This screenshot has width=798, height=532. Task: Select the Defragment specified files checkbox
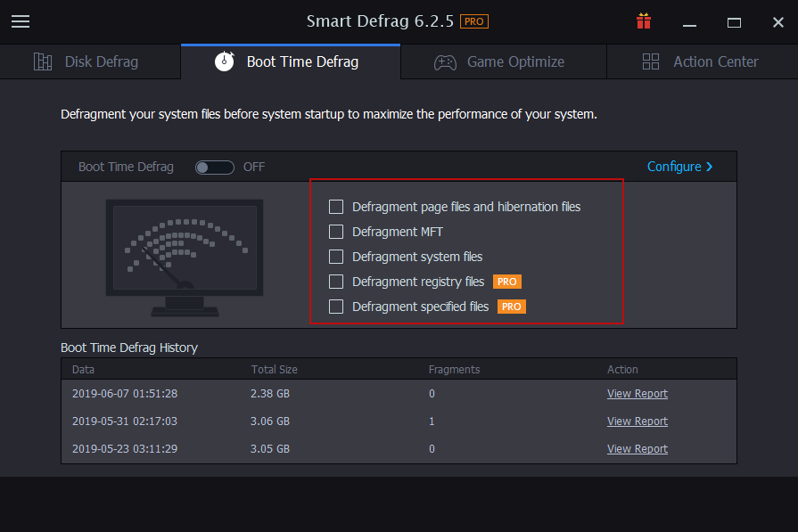(336, 307)
